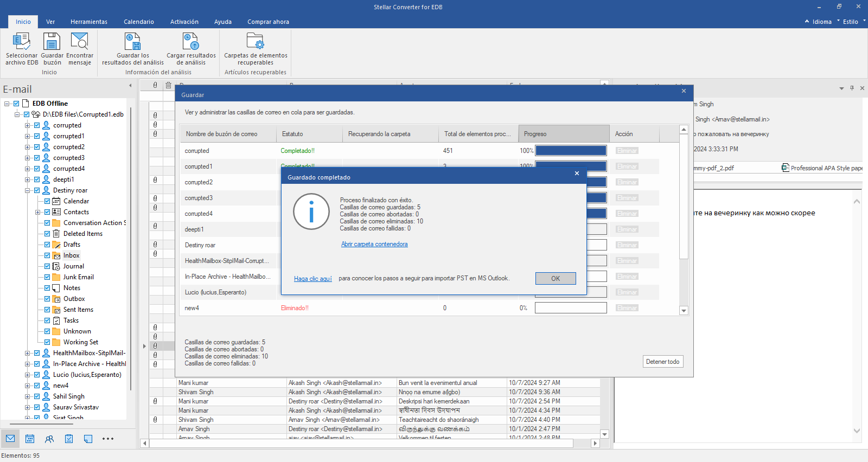868x462 pixels.
Task: Click Guardar buzón icon
Action: (52, 42)
